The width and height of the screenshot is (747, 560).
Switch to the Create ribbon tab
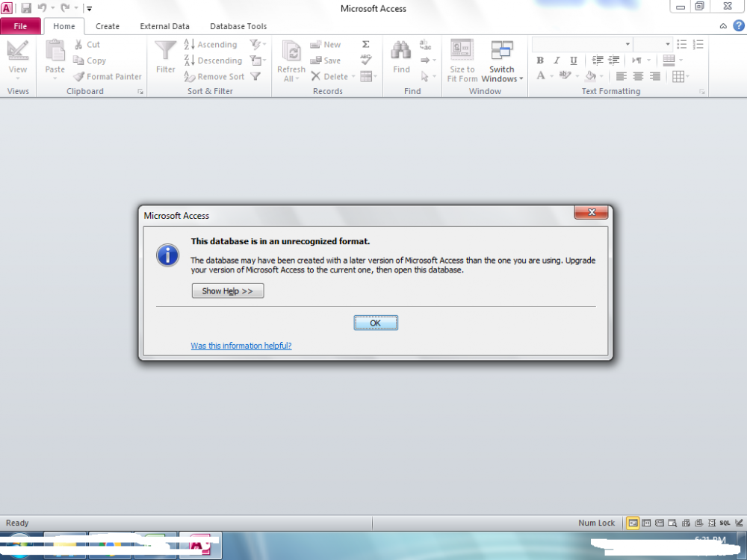[107, 26]
